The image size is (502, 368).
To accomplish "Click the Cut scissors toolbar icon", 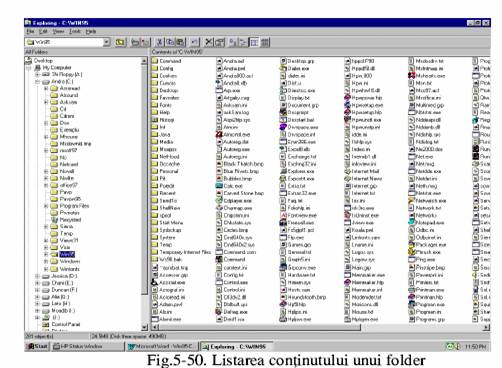I will click(160, 42).
